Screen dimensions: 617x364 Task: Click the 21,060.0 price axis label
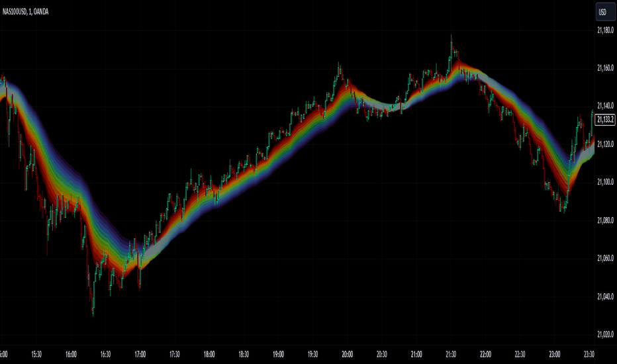(x=605, y=259)
